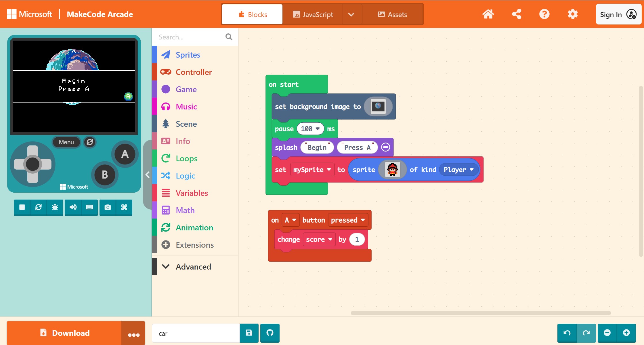
Task: Click the Home icon
Action: click(x=488, y=14)
